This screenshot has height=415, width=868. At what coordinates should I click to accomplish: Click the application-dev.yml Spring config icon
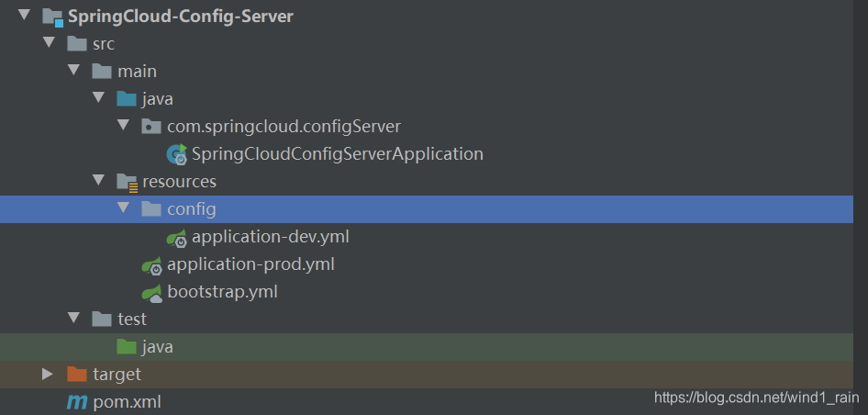click(177, 238)
